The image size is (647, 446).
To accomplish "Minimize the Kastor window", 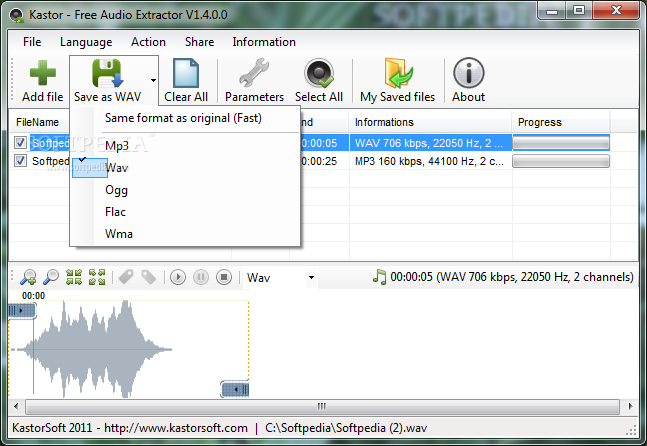I will tap(552, 11).
